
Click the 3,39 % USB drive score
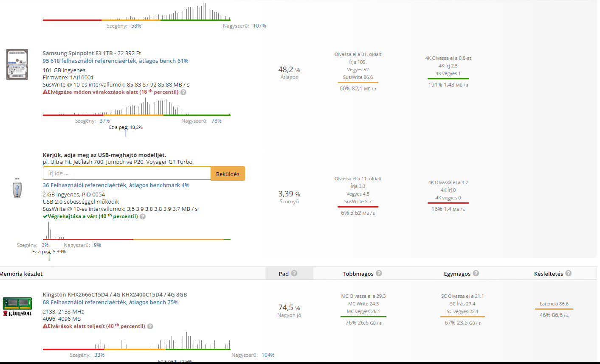point(289,194)
